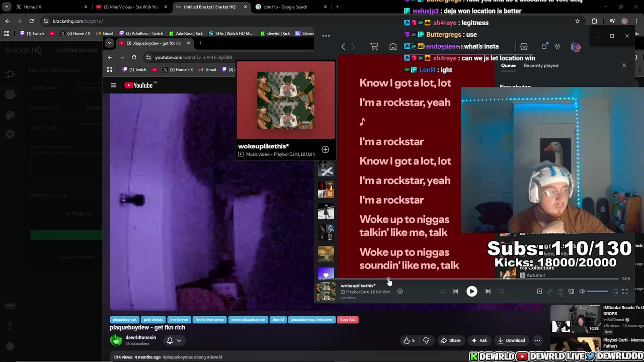Enter fullscreen in the music player

pyautogui.click(x=625, y=291)
